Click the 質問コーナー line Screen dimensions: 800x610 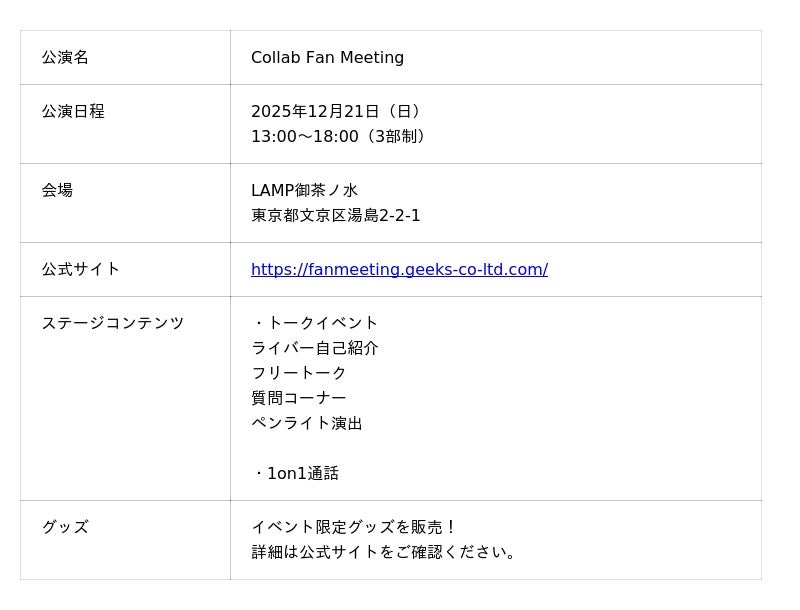click(299, 398)
